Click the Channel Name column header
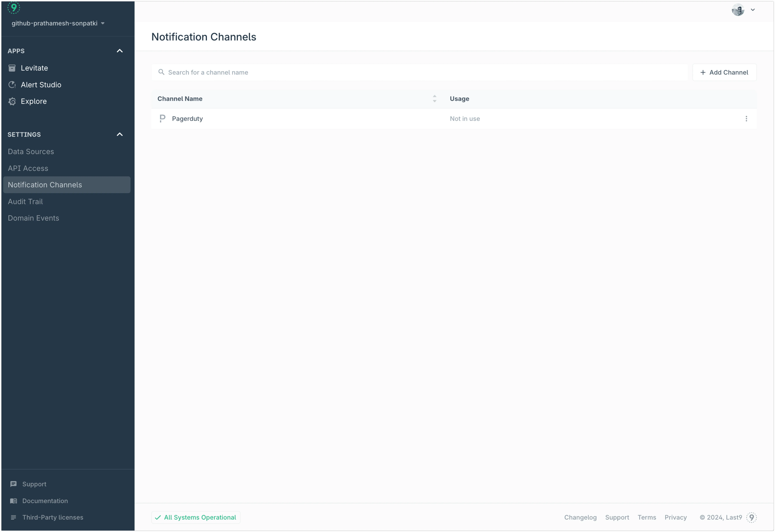 [180, 99]
